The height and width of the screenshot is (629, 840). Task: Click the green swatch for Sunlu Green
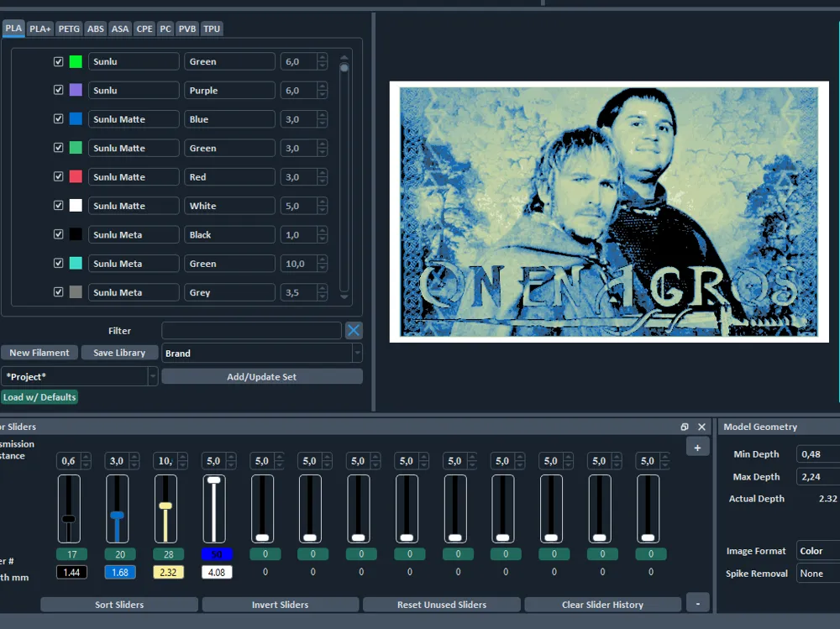[x=76, y=61]
